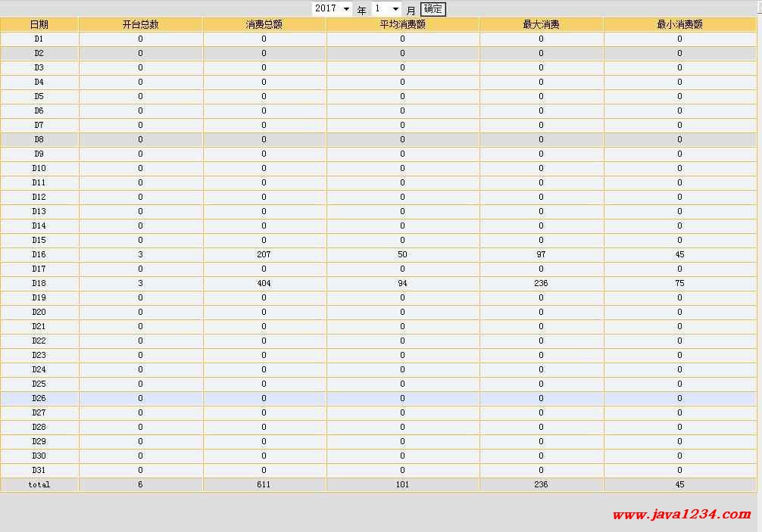This screenshot has width=762, height=532.
Task: Select the 消费总额 column header
Action: click(x=264, y=24)
